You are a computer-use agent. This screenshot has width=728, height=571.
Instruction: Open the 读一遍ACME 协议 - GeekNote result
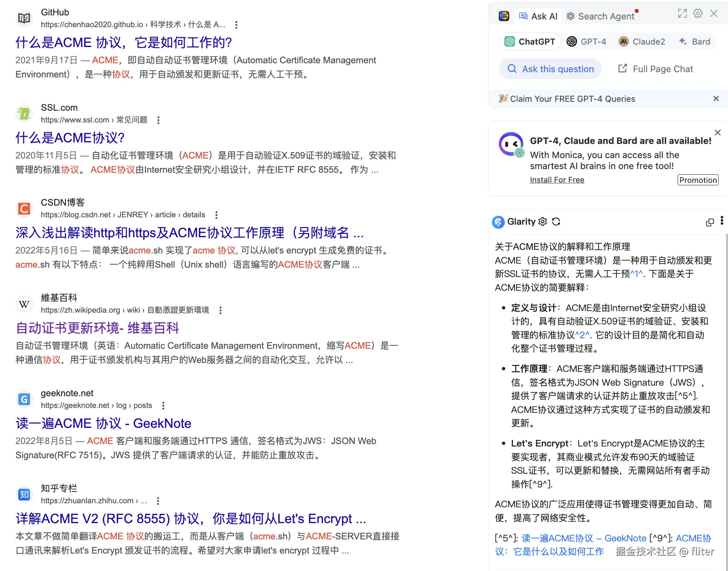click(x=103, y=423)
